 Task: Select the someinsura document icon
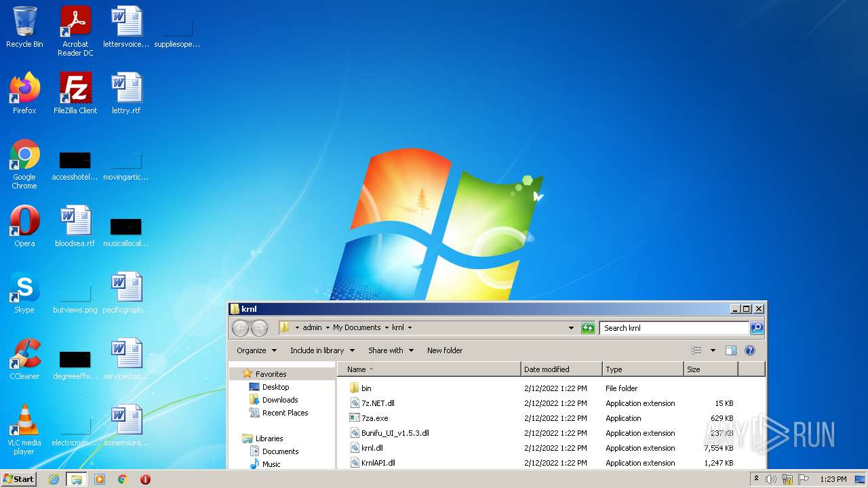126,426
